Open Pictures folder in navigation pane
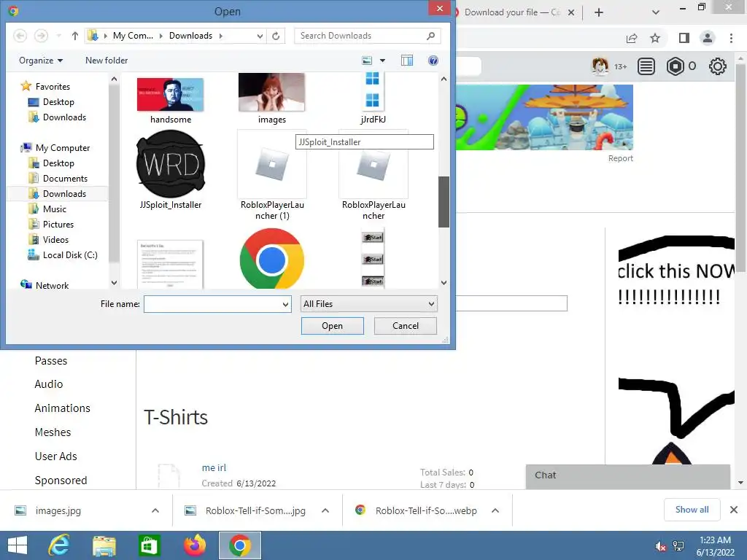 click(52, 225)
